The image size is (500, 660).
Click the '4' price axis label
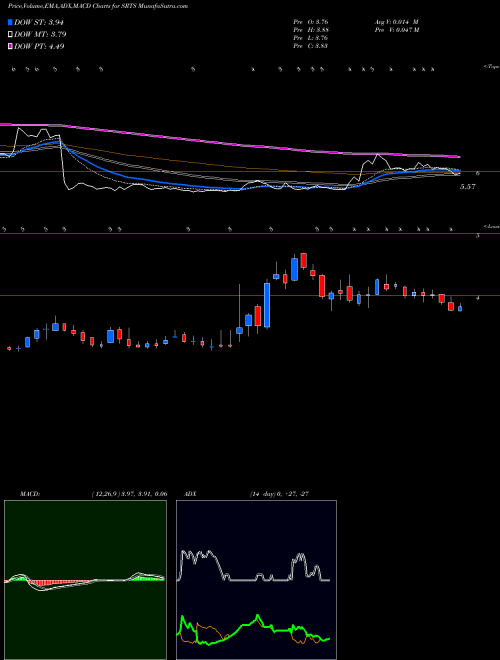pos(478,298)
